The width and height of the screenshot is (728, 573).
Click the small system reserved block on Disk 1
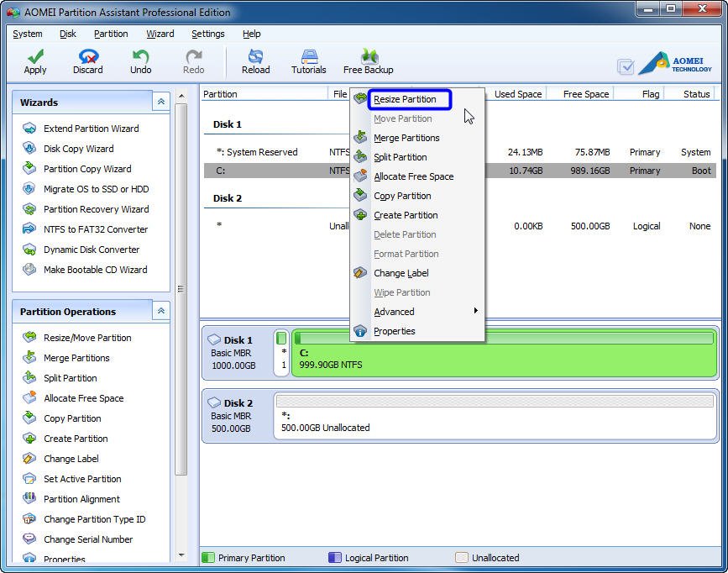pos(281,353)
